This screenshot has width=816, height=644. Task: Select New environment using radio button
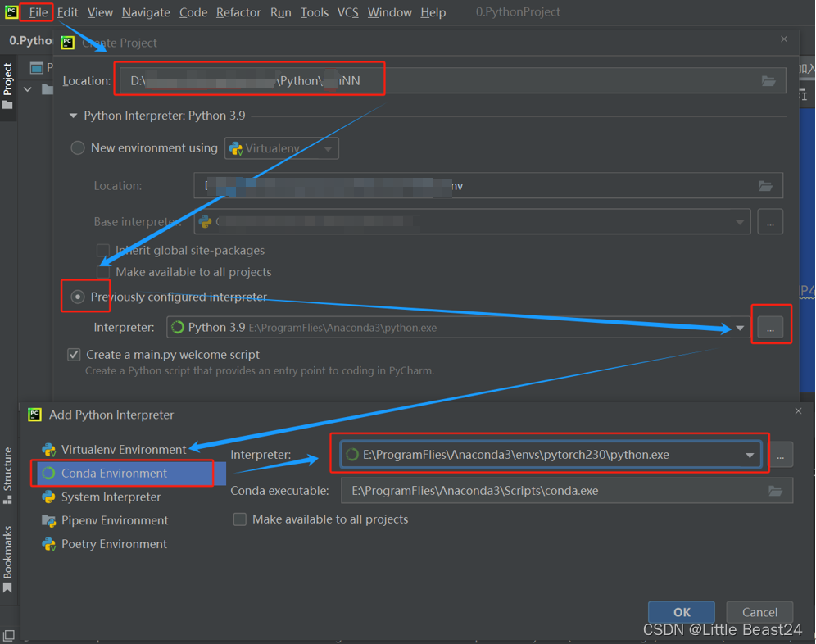point(78,147)
